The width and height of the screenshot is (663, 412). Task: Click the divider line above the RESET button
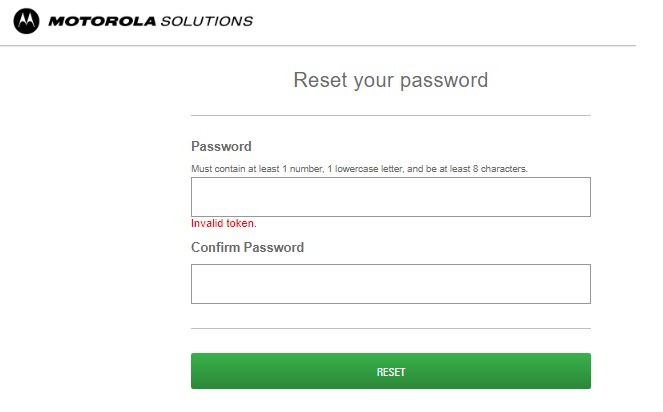pos(391,328)
